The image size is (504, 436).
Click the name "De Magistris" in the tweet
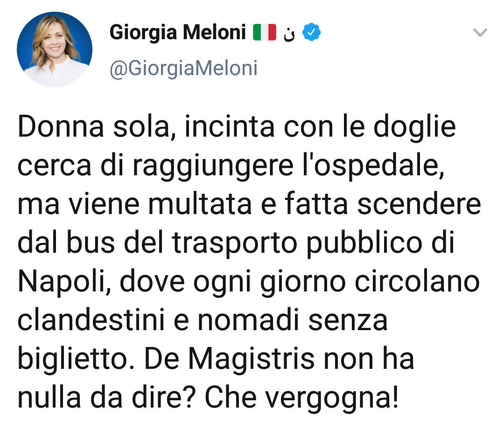point(230,359)
